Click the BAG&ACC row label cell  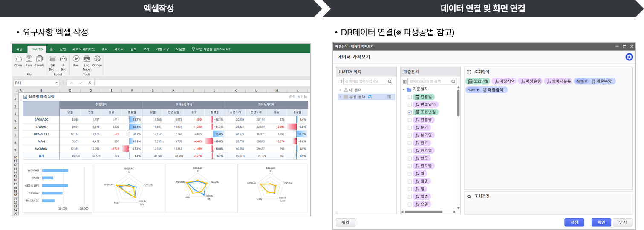point(41,120)
